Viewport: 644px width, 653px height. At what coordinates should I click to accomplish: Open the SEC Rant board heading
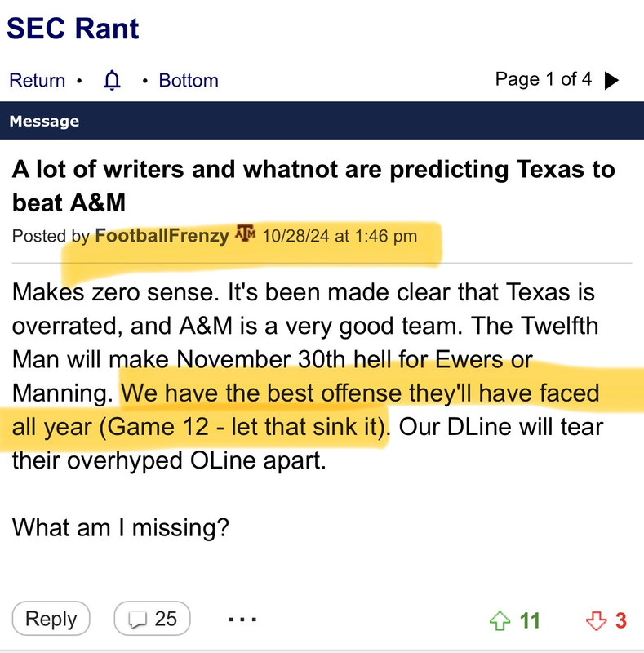[x=73, y=29]
